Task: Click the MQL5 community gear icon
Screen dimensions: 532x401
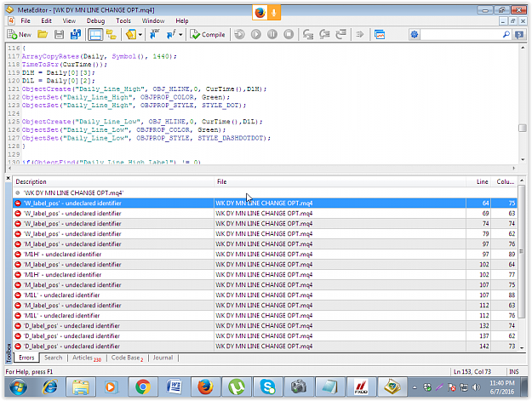Action: [x=415, y=34]
